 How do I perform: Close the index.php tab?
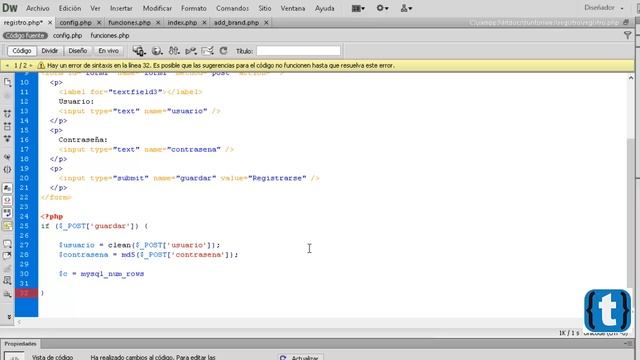tap(204, 23)
